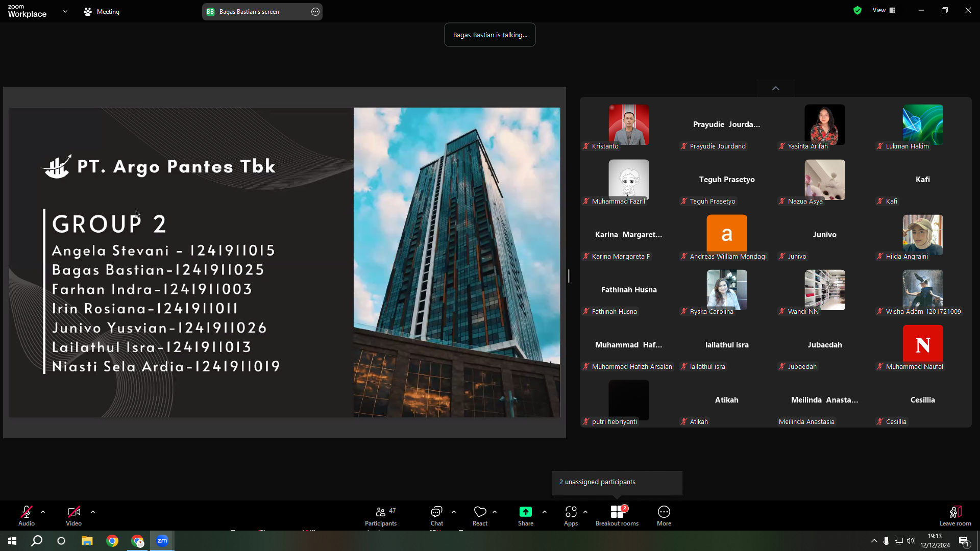The height and width of the screenshot is (551, 980).
Task: Select Lukman Hakim's participant tile
Action: 923,125
